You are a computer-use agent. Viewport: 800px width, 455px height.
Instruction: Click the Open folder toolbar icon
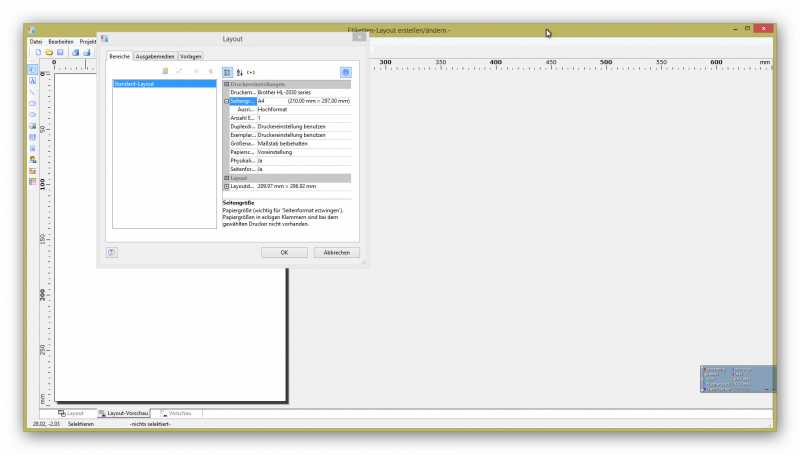click(x=49, y=52)
